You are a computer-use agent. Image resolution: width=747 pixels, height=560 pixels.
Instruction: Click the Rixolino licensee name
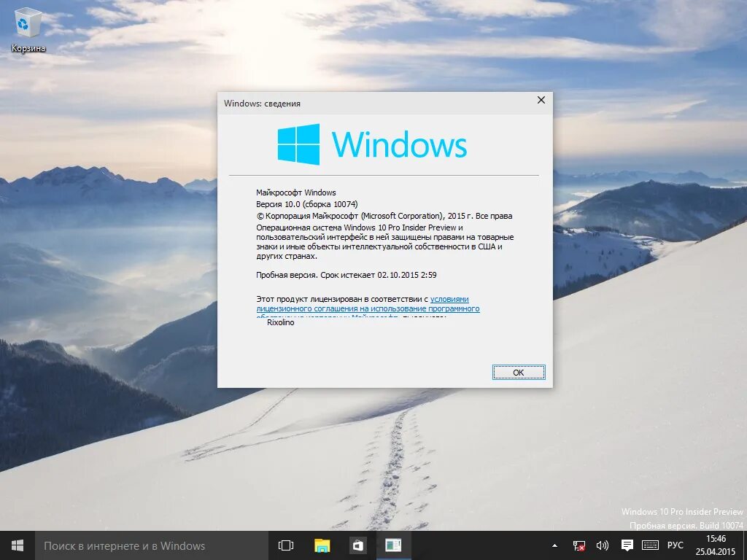[281, 322]
